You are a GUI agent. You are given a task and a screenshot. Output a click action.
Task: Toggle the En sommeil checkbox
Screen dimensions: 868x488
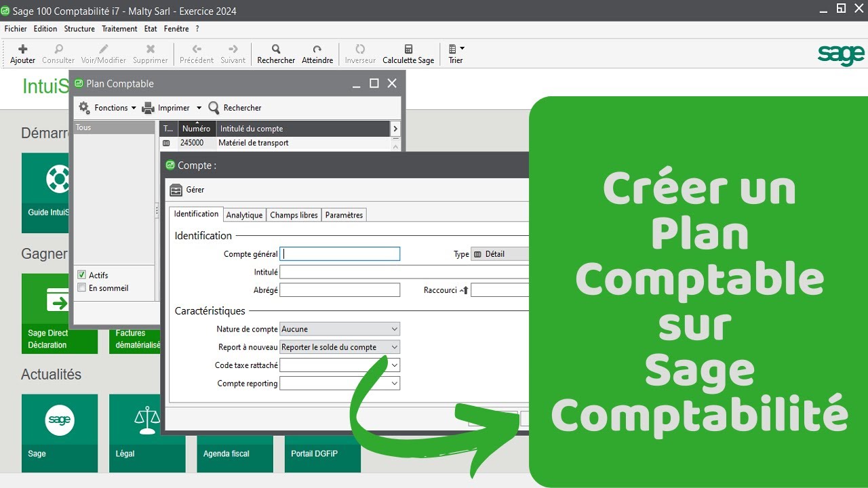pyautogui.click(x=81, y=288)
